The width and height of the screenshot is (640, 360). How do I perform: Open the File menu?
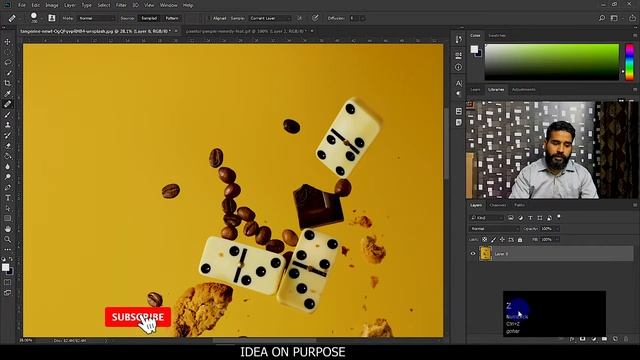[22, 5]
